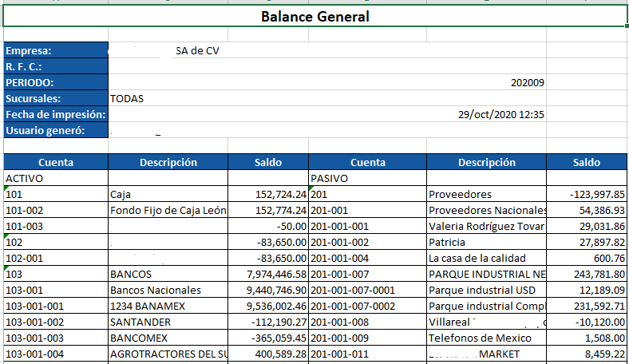Image resolution: width=629 pixels, height=364 pixels.
Task: Select balance -10,120.00
Action: 587,322
